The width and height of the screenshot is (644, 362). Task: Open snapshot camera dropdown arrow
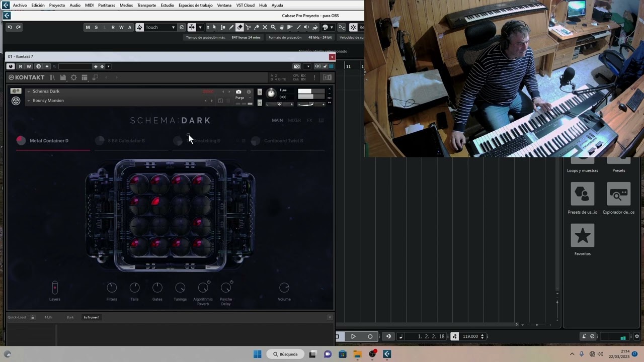point(307,66)
